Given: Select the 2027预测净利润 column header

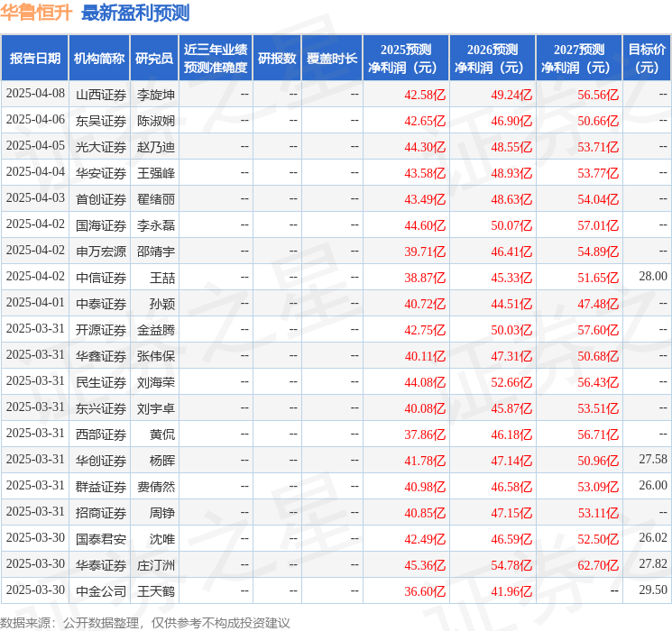Looking at the screenshot, I should pyautogui.click(x=578, y=58).
